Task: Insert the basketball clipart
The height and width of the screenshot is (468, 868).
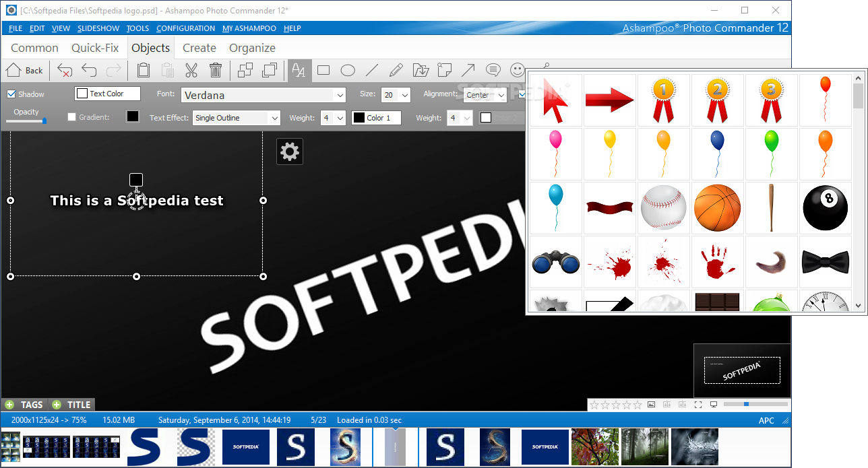Action: pyautogui.click(x=718, y=208)
